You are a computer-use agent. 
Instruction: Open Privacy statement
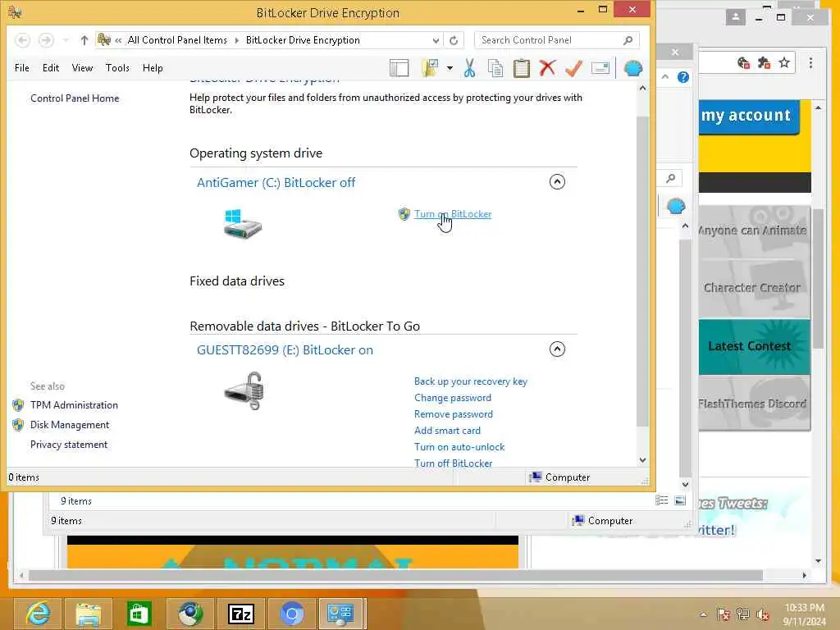click(69, 445)
